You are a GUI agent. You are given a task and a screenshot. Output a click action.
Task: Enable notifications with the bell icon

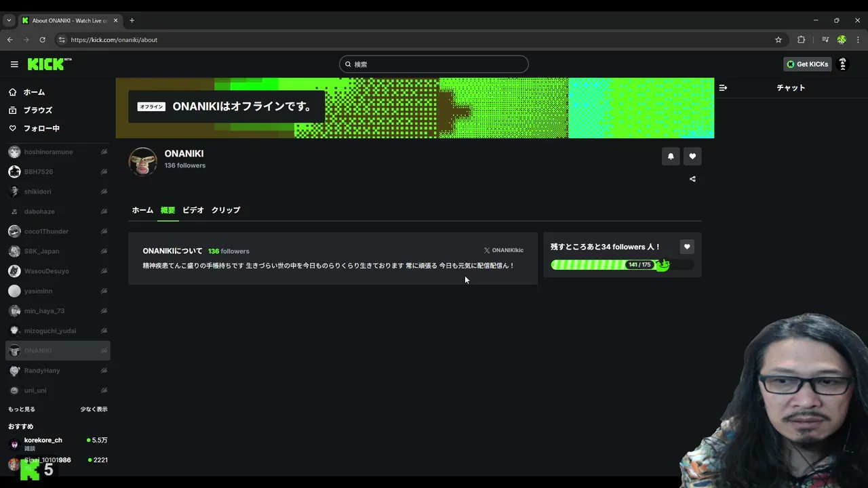point(671,157)
